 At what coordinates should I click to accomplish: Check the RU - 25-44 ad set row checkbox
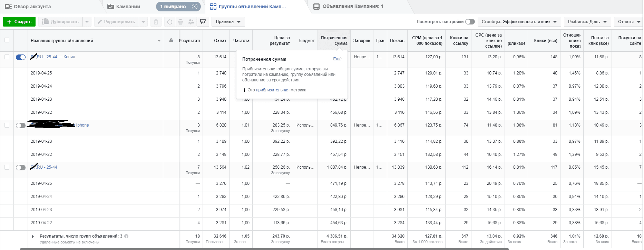click(x=7, y=167)
